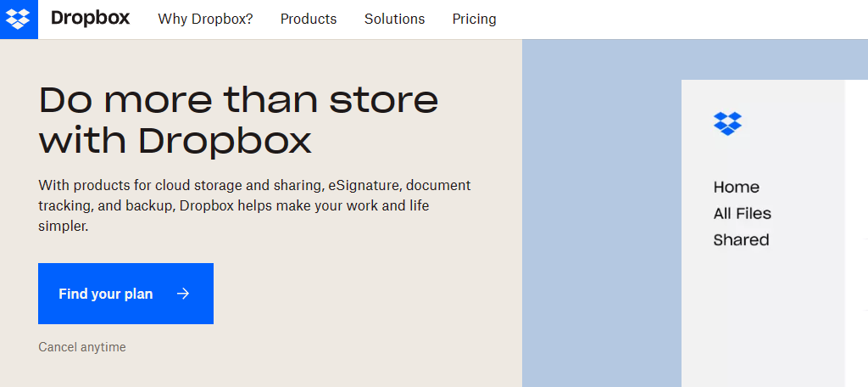Viewport: 868px width, 387px height.
Task: Select All Files in the preview sidebar
Action: (x=743, y=214)
